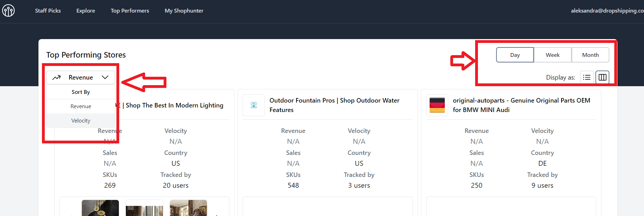
Task: Choose Velocity in Sort By list
Action: click(x=81, y=121)
